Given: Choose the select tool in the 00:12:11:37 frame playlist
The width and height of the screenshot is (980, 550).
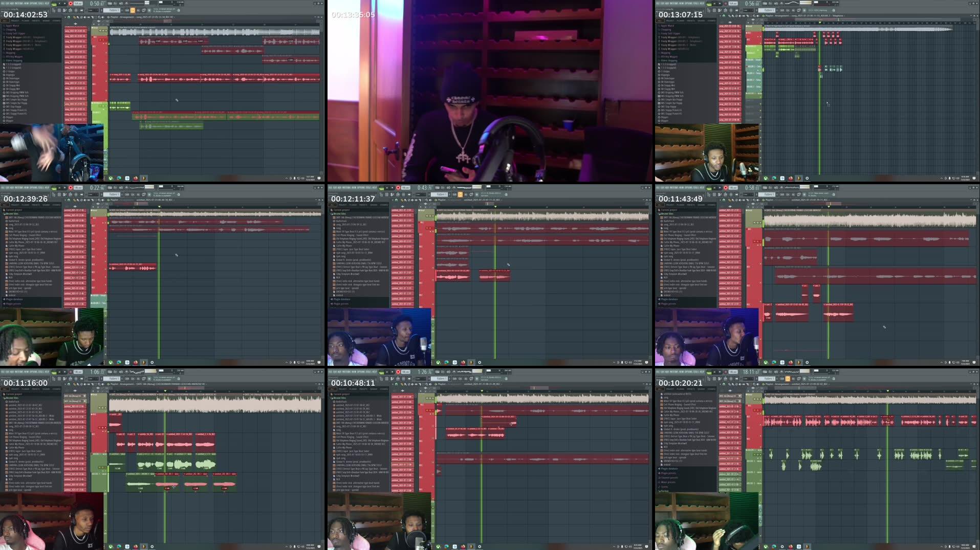Looking at the screenshot, I should [423, 200].
